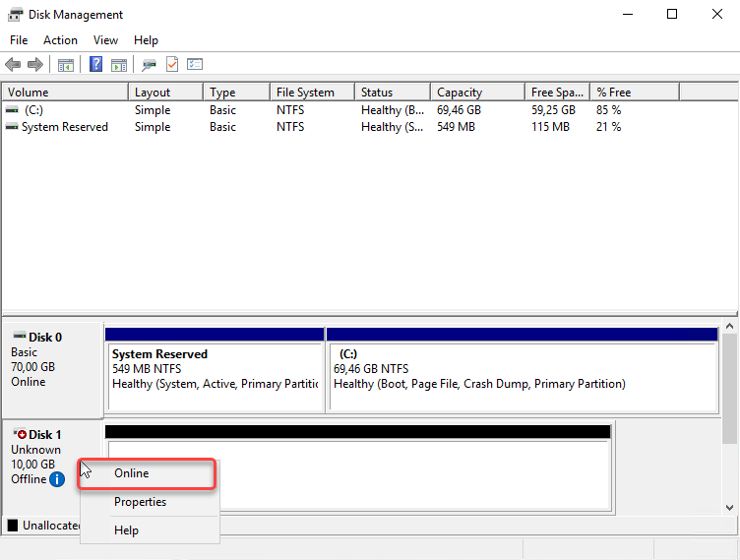Image resolution: width=740 pixels, height=560 pixels.
Task: Open the View menu
Action: [105, 40]
